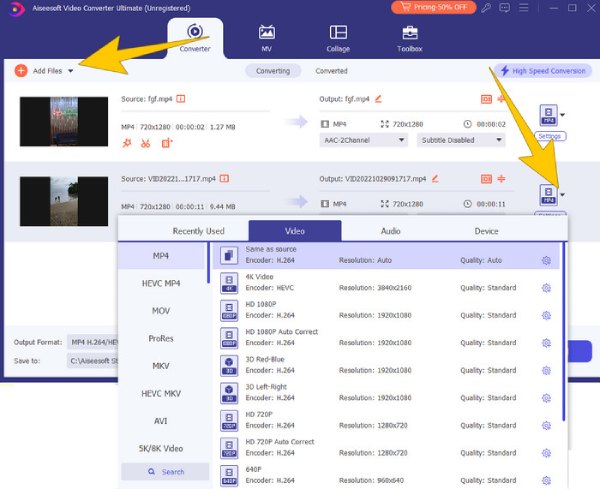The width and height of the screenshot is (600, 489).
Task: Click the enhance video icon for fgf.mp4
Action: tap(167, 143)
